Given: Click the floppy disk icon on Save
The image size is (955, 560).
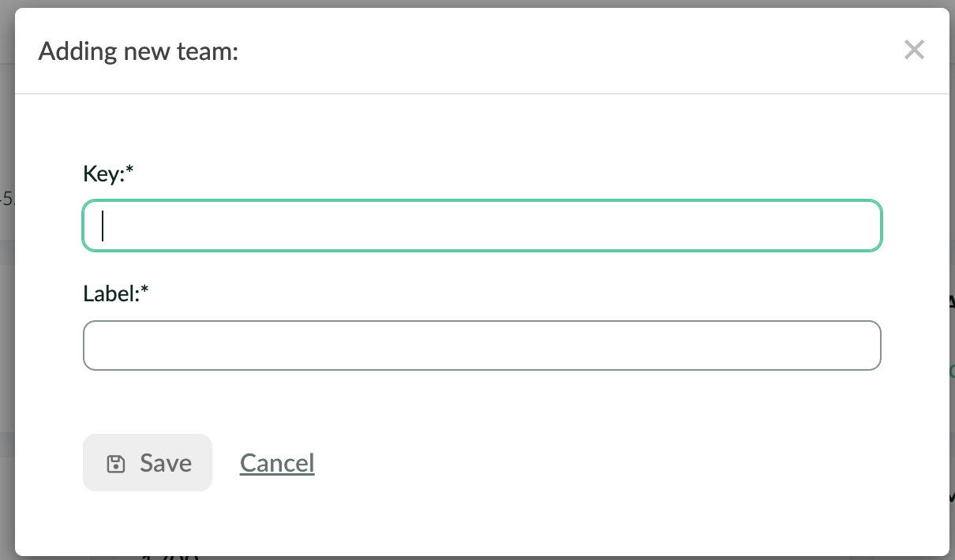Looking at the screenshot, I should click(x=116, y=464).
